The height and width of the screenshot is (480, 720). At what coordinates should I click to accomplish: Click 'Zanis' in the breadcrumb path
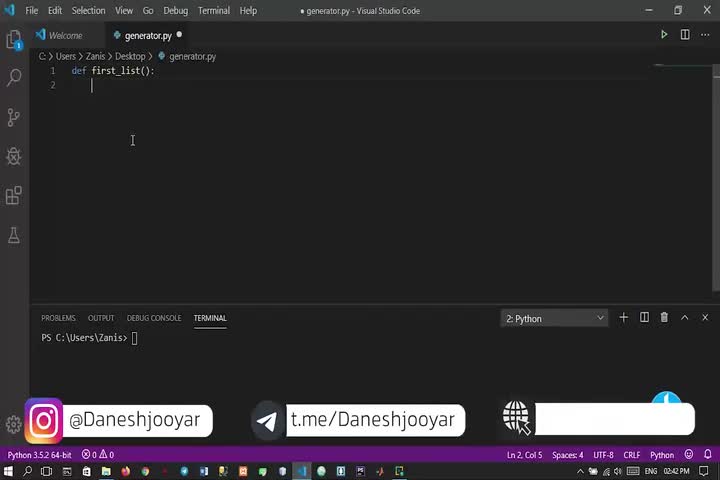point(95,56)
